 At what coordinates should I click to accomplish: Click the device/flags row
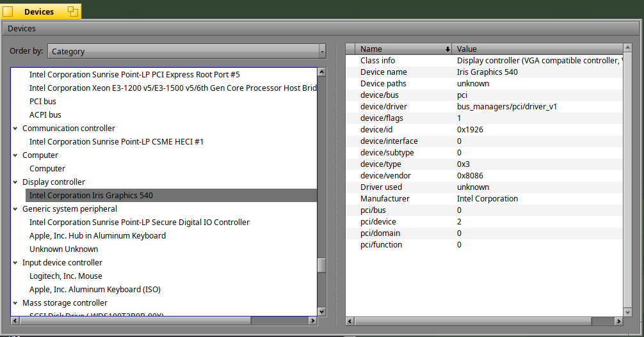[484, 118]
